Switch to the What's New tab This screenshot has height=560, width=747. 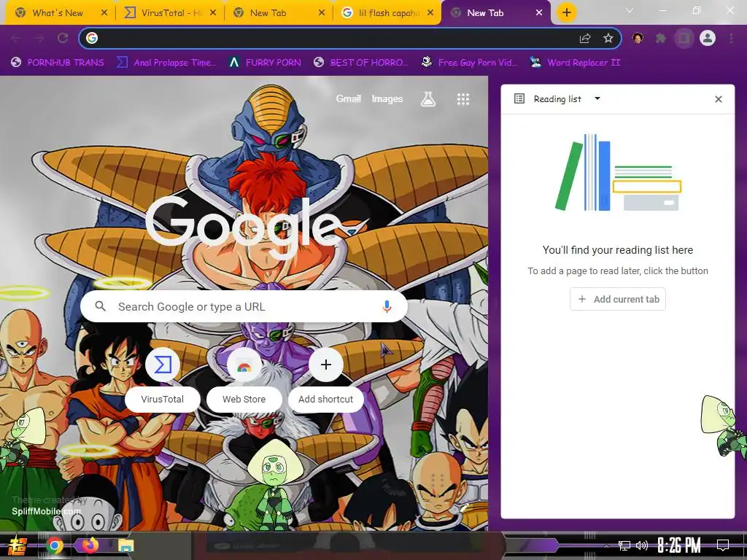57,13
